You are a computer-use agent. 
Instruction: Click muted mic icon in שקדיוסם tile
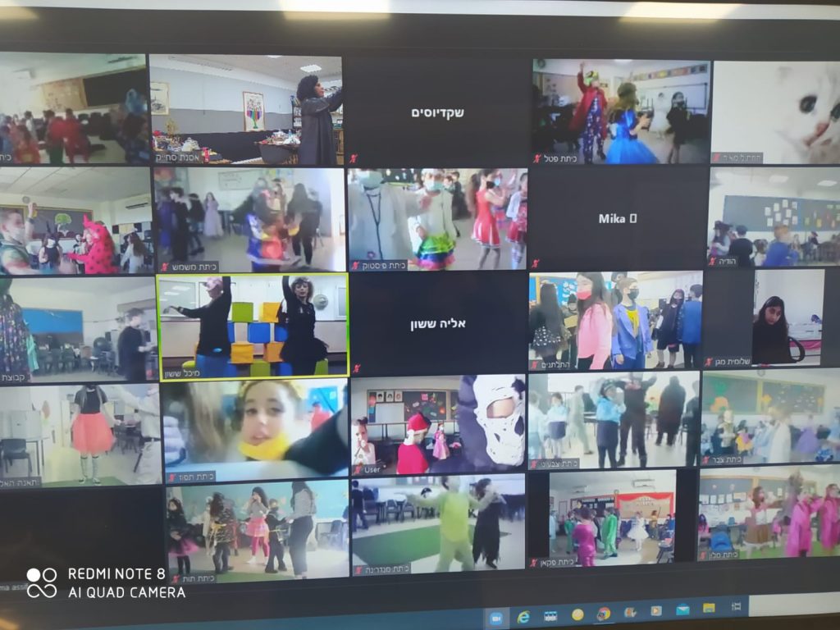[353, 158]
